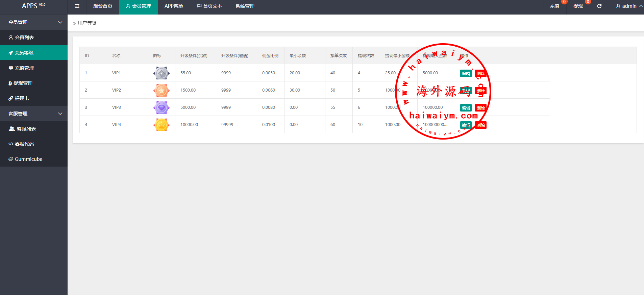Click the VIP1 silver badge icon

point(162,73)
